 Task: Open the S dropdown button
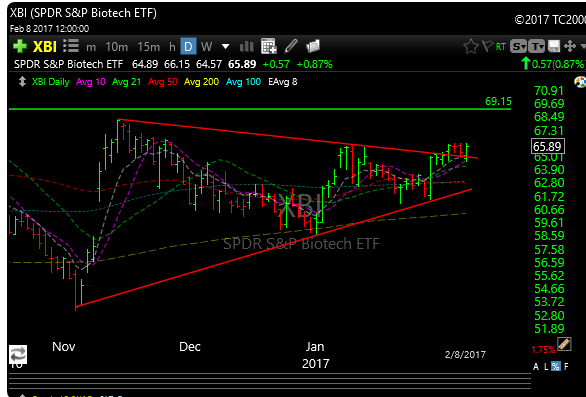(518, 46)
